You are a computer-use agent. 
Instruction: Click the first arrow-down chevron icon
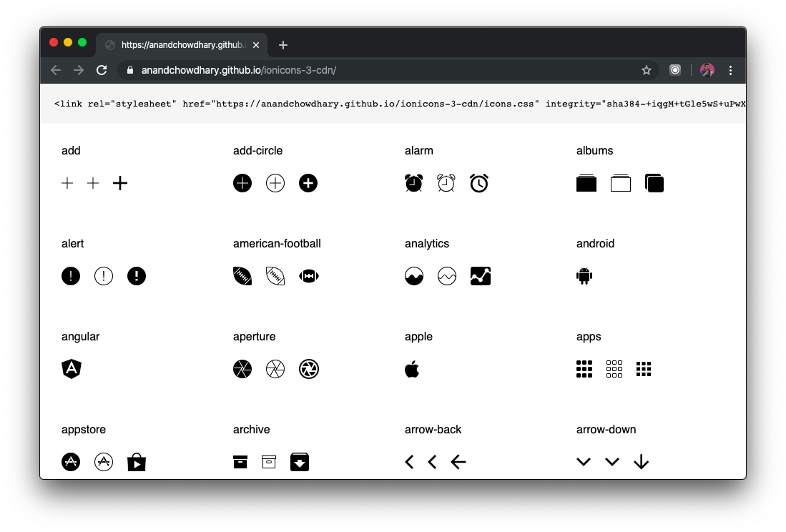tap(584, 462)
